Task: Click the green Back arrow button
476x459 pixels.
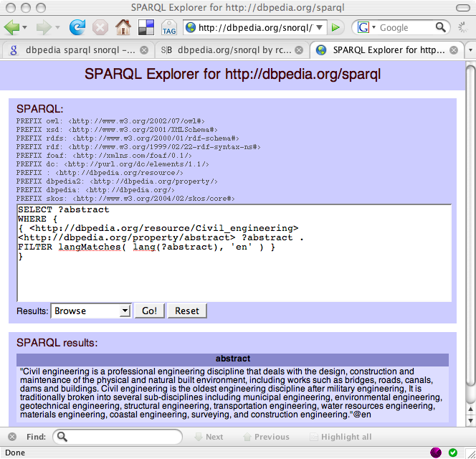Action: 11,28
